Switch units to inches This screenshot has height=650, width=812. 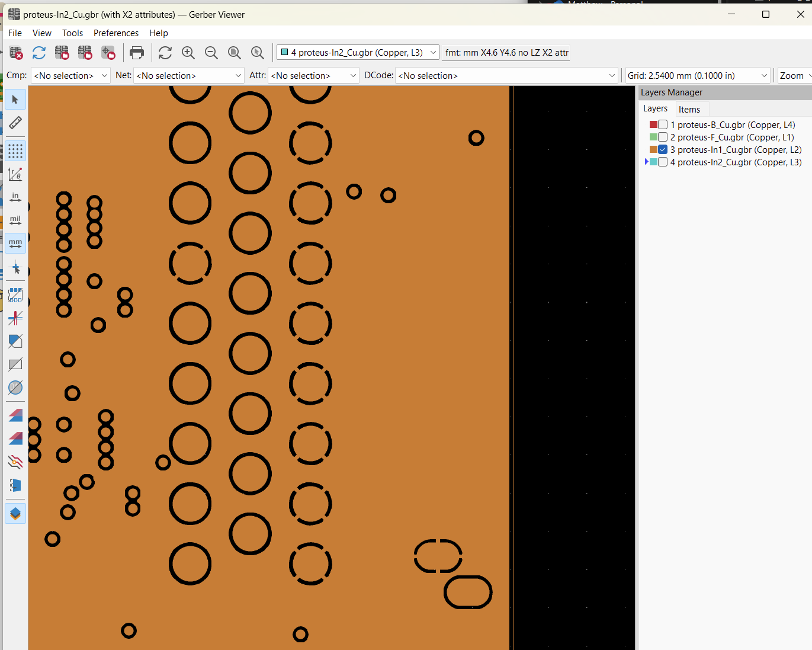(x=15, y=197)
